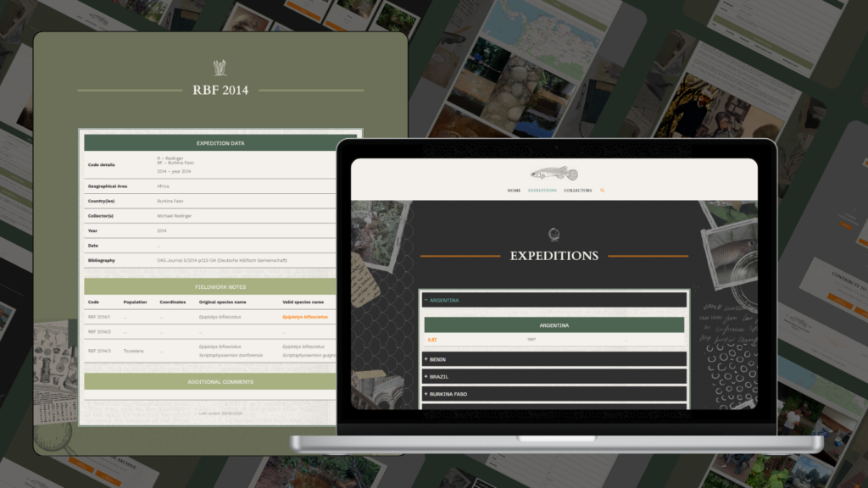Viewport: 868px width, 488px height.
Task: Click the Original species name column header
Action: pyautogui.click(x=223, y=302)
